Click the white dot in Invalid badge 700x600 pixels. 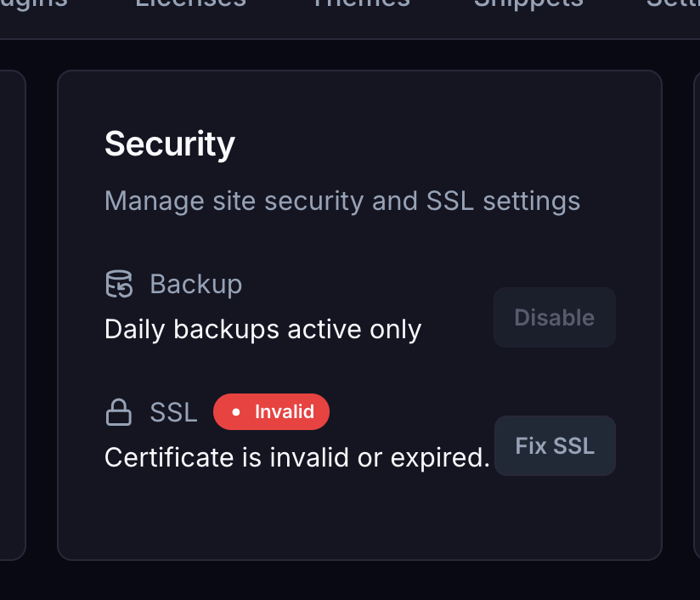[235, 412]
